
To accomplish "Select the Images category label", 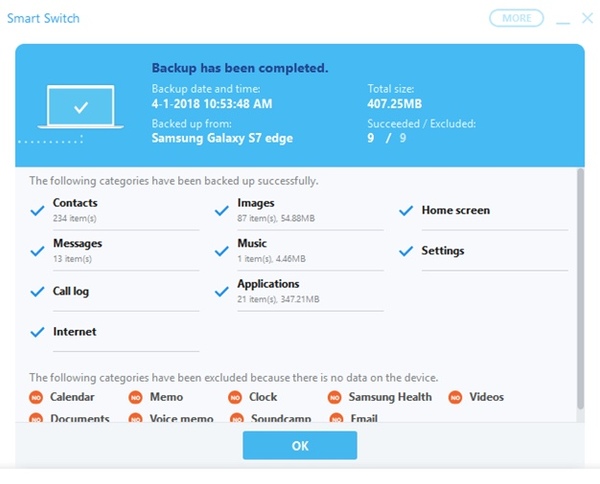I will coord(256,203).
